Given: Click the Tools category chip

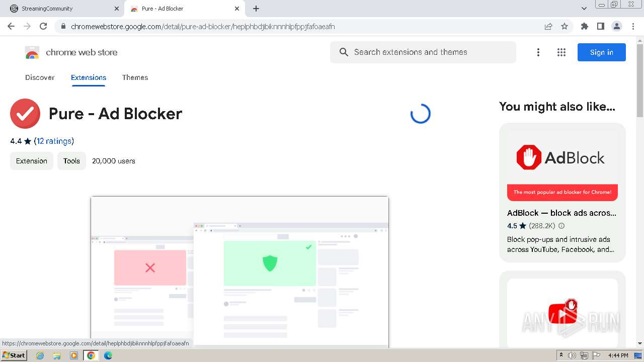Looking at the screenshot, I should [71, 161].
